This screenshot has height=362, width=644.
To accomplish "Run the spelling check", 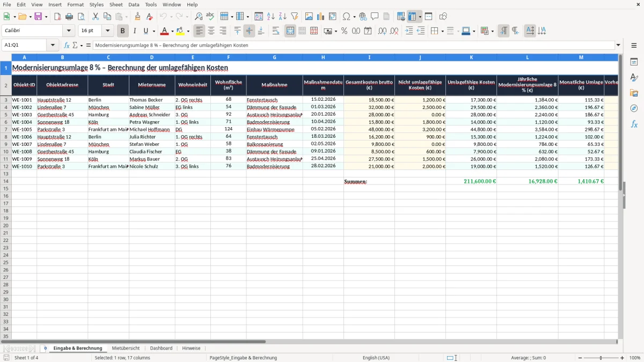I will (x=210, y=17).
